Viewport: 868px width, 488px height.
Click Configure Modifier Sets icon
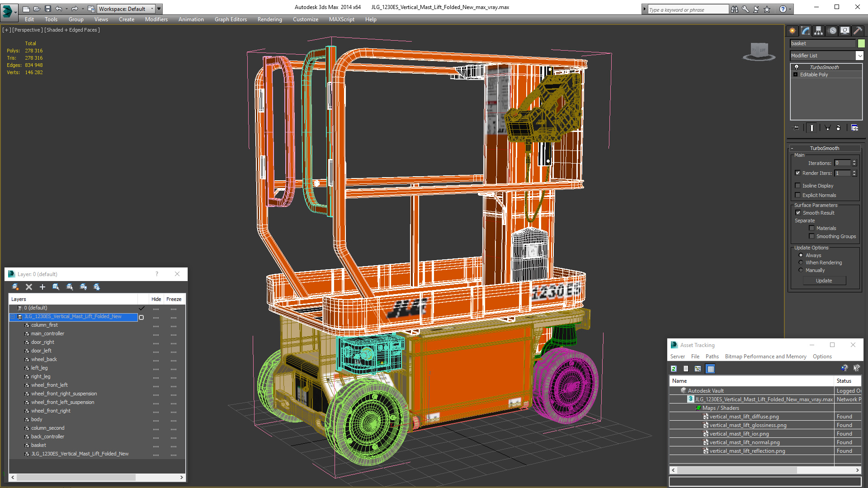854,128
